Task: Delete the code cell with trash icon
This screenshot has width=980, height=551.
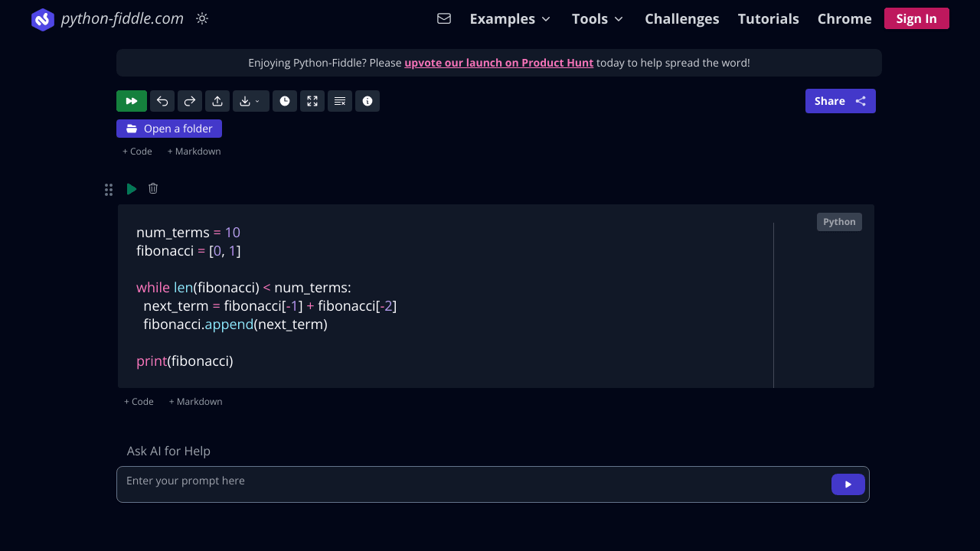Action: [153, 188]
